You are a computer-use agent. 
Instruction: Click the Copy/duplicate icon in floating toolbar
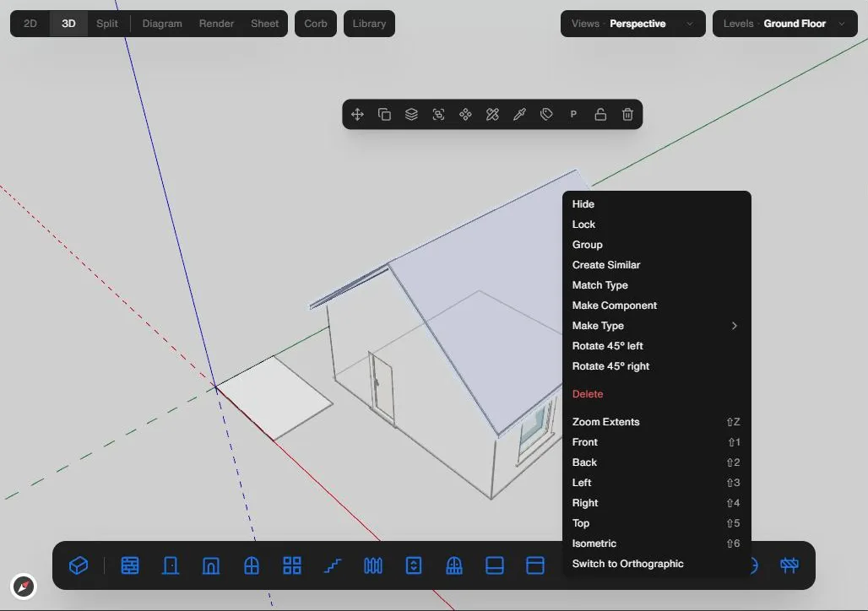coord(384,115)
